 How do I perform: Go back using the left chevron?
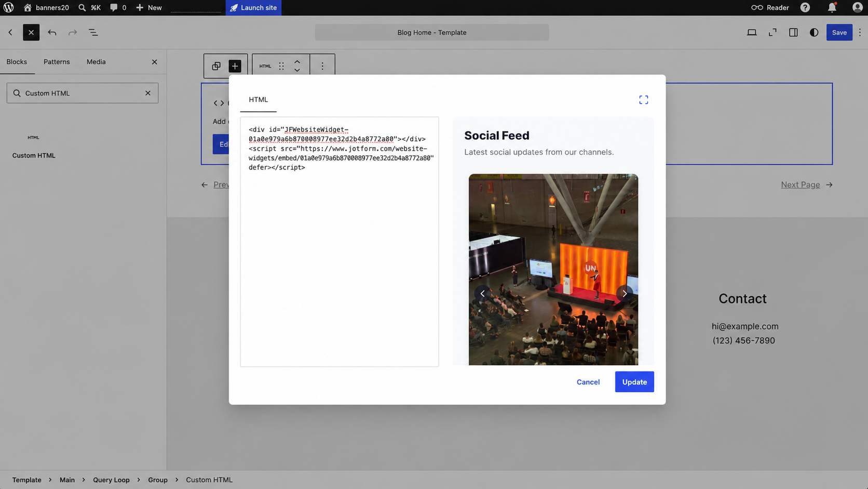point(10,32)
